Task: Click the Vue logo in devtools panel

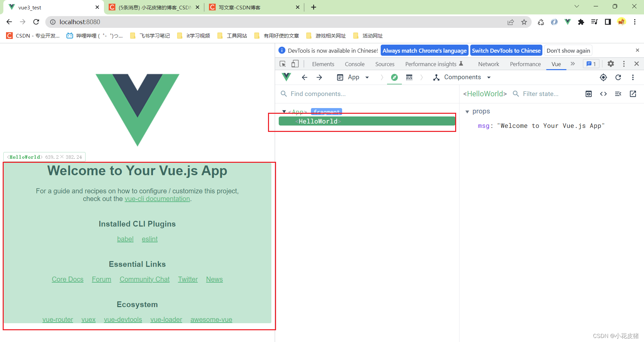Action: [x=286, y=77]
